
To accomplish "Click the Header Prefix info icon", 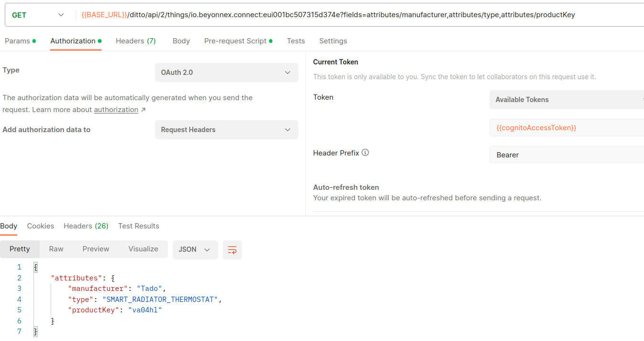I will coord(364,153).
